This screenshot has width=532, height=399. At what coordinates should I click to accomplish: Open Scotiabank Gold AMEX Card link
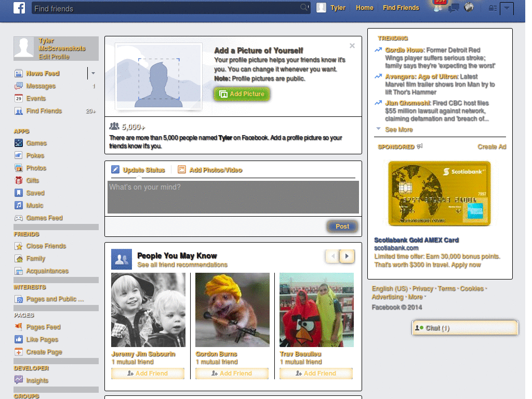(x=416, y=240)
